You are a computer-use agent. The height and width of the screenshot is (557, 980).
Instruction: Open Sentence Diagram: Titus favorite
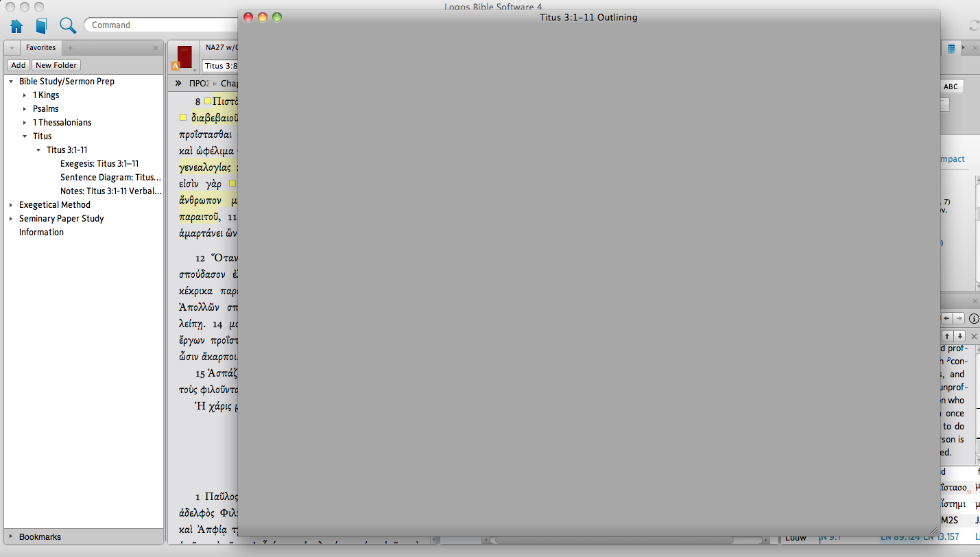[x=110, y=177]
